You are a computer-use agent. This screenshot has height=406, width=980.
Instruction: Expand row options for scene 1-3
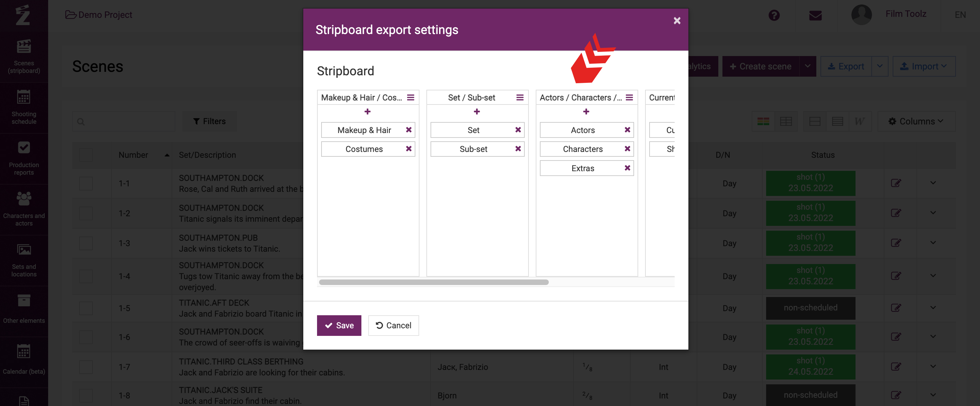[x=933, y=243]
